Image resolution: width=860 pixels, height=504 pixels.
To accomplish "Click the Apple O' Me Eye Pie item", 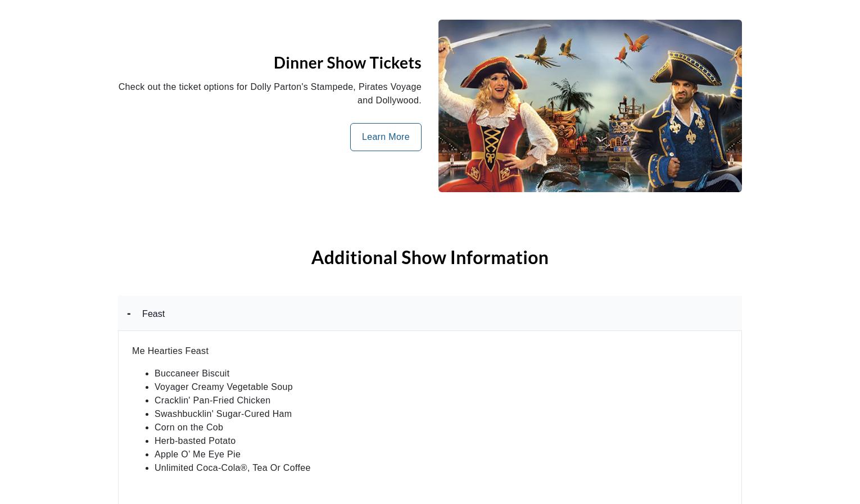I will tap(197, 455).
